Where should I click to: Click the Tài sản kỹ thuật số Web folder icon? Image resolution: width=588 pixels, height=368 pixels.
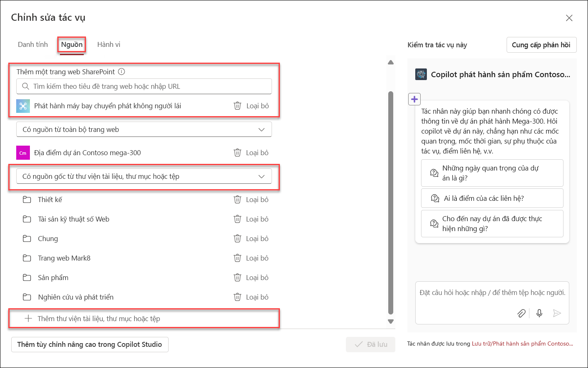pos(27,219)
